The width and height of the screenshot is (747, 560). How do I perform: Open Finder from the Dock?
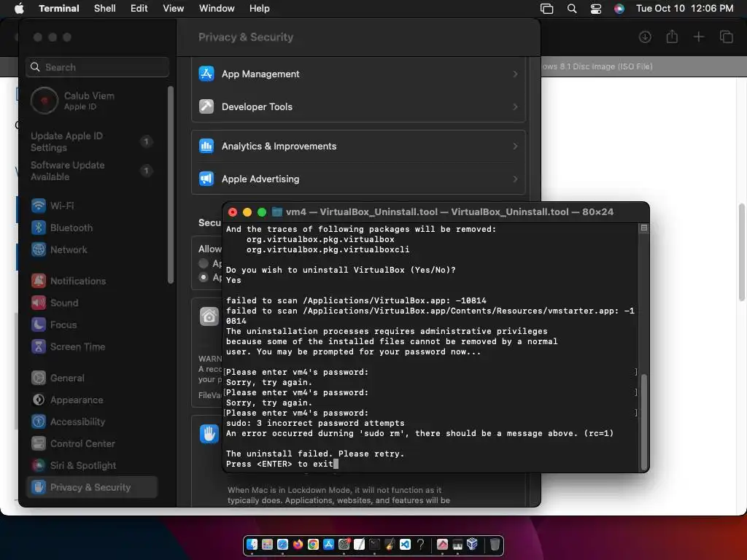(x=252, y=544)
